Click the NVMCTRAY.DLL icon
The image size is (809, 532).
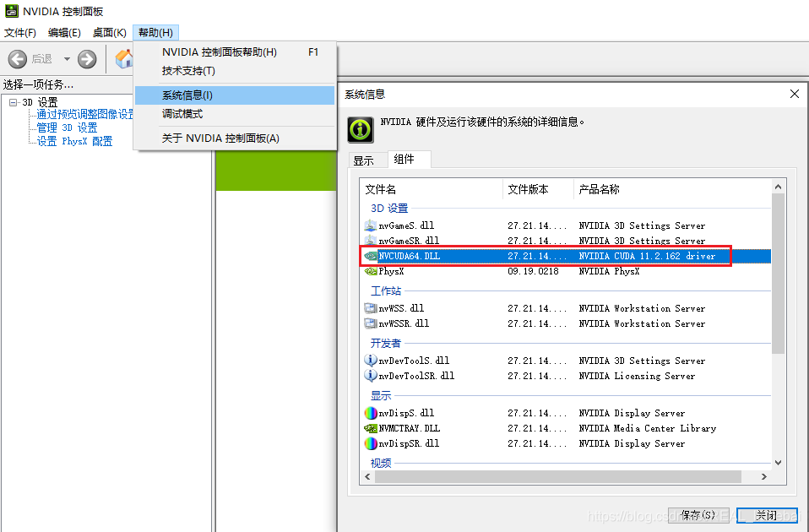371,428
